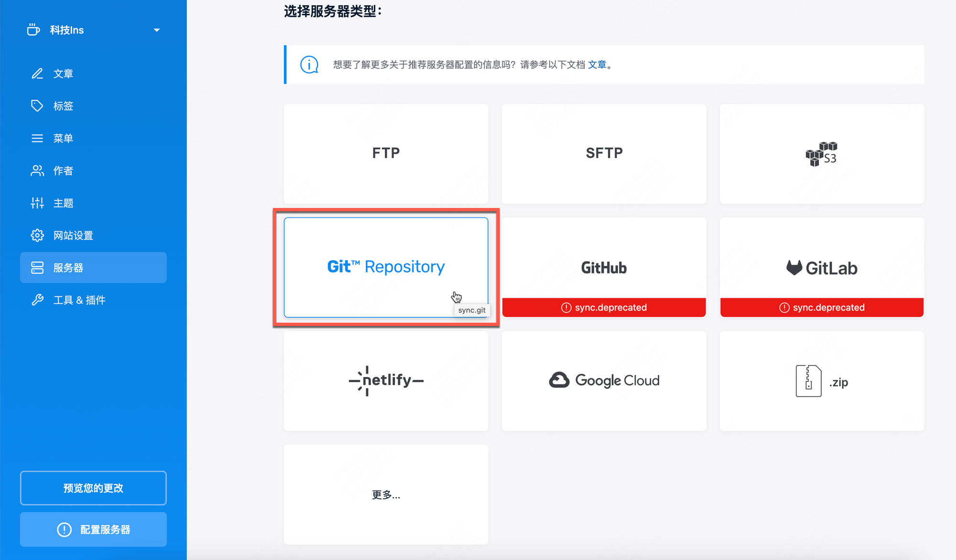Click the warning icon in GitHub deprecated banner
The height and width of the screenshot is (560, 956).
click(566, 307)
